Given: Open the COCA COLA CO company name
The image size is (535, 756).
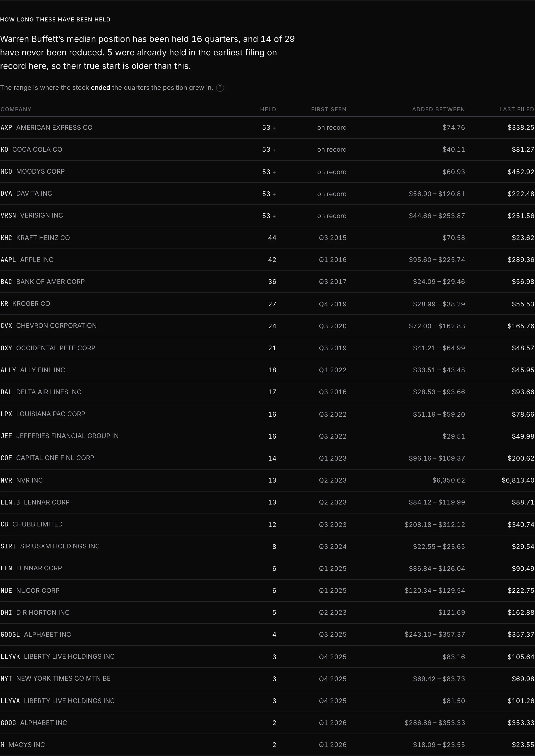Looking at the screenshot, I should (x=37, y=149).
